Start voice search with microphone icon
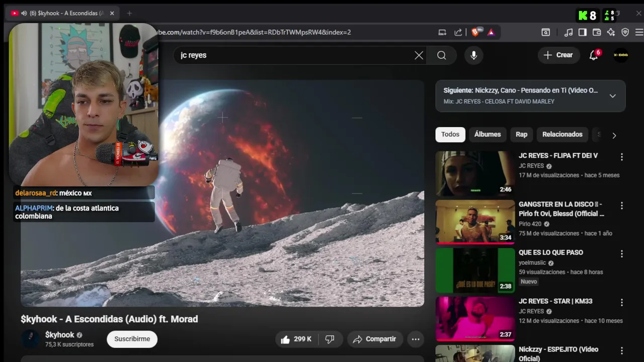The width and height of the screenshot is (644, 362). pos(473,55)
